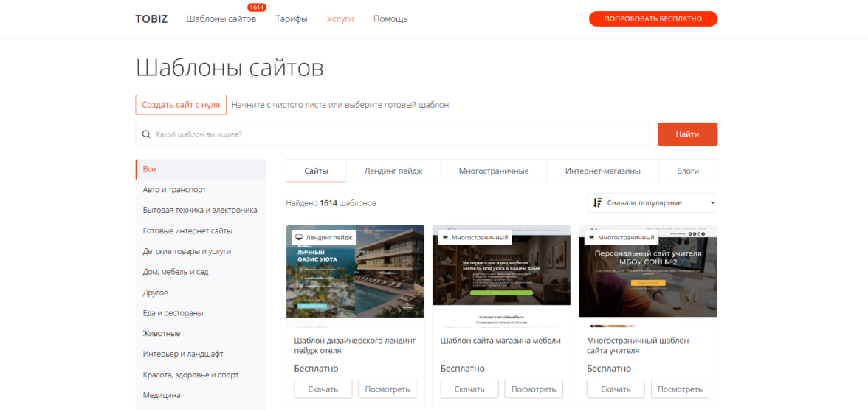Open Тарифы in the top menu
This screenshot has width=868, height=410.
click(x=292, y=19)
